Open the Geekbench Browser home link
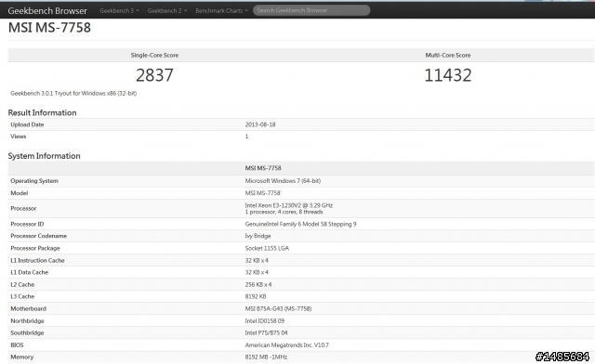Image resolution: width=595 pixels, height=364 pixels. click(47, 10)
